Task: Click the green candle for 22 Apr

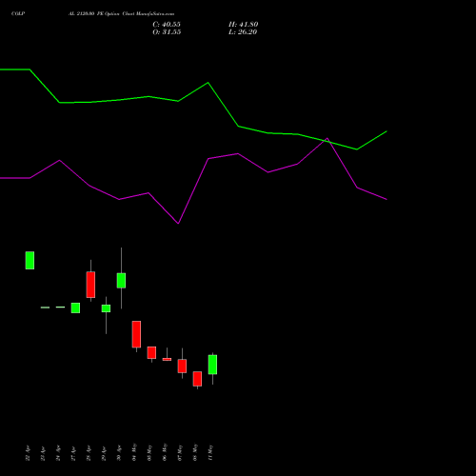Action: tap(30, 260)
